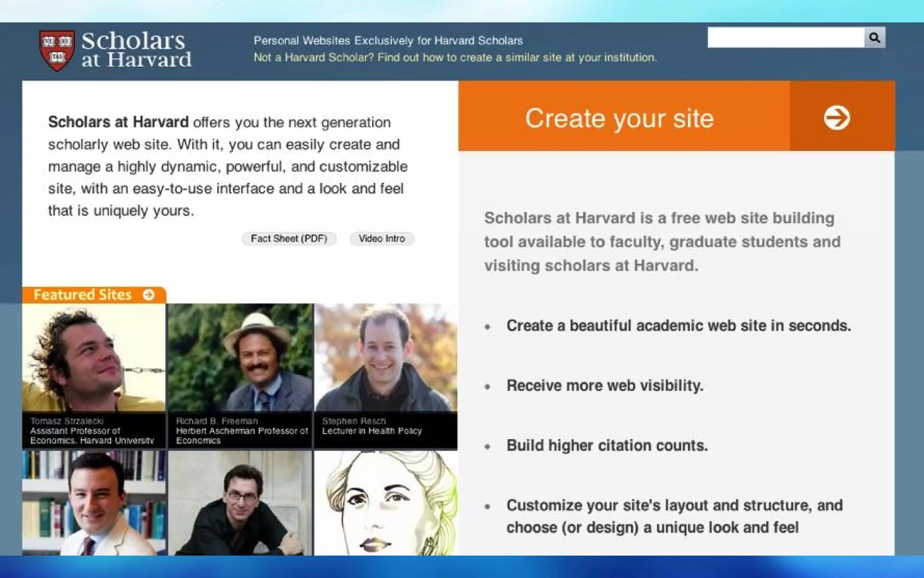Viewport: 924px width, 578px height.
Task: Click Tomasz Strzalecki name caption
Action: (x=67, y=421)
